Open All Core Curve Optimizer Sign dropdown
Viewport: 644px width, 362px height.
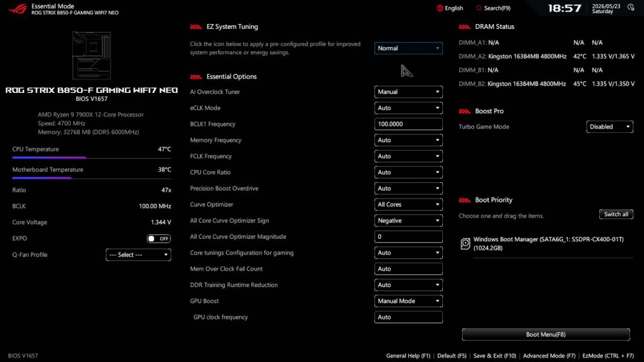(408, 221)
